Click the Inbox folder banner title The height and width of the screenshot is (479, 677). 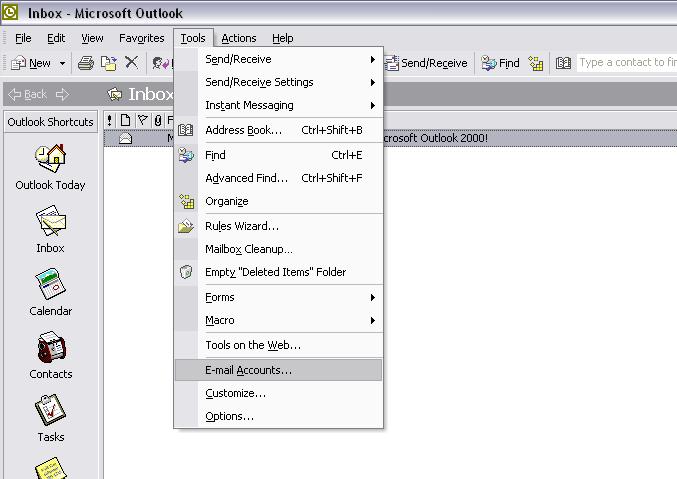pos(150,94)
